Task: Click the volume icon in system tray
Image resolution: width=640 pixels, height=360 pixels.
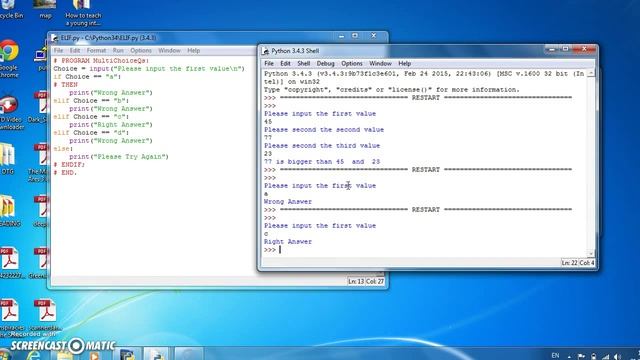Action: (618, 357)
